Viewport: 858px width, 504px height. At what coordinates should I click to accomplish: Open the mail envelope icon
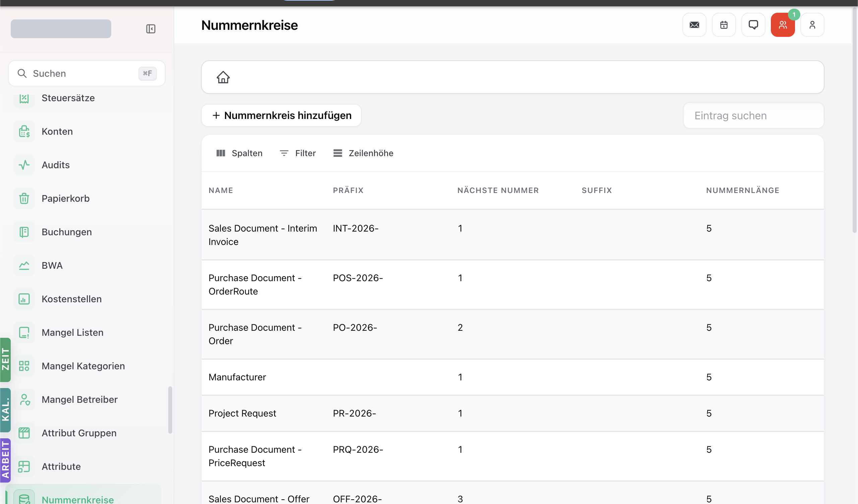[694, 25]
